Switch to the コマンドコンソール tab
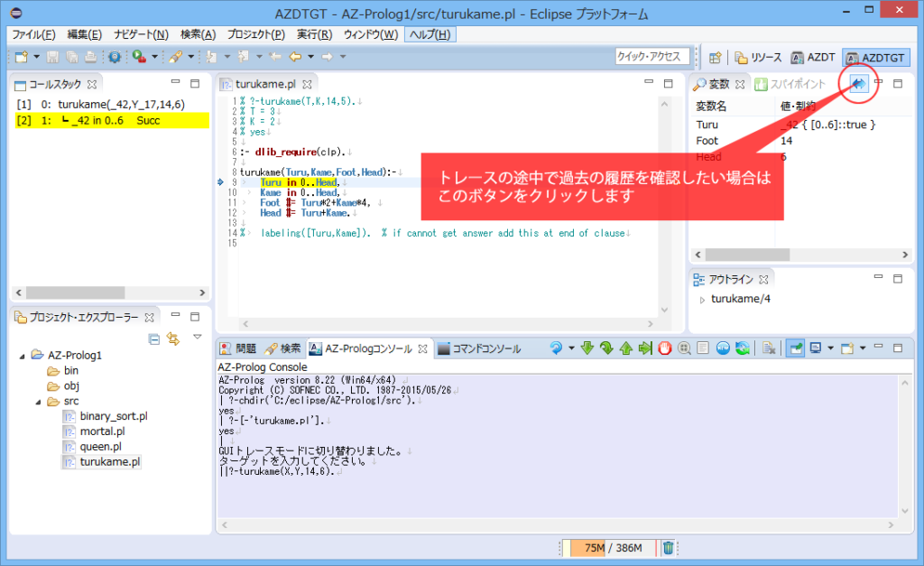Screen dimensions: 924x566 478,348
